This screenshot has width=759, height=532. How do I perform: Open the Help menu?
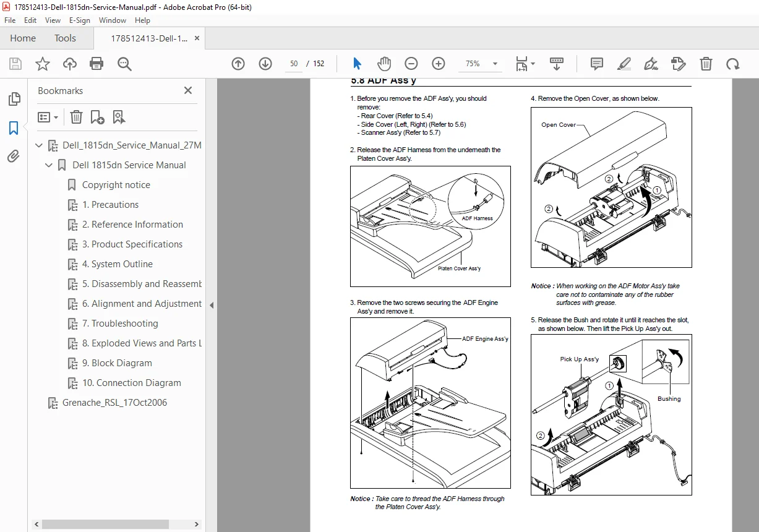click(x=142, y=20)
